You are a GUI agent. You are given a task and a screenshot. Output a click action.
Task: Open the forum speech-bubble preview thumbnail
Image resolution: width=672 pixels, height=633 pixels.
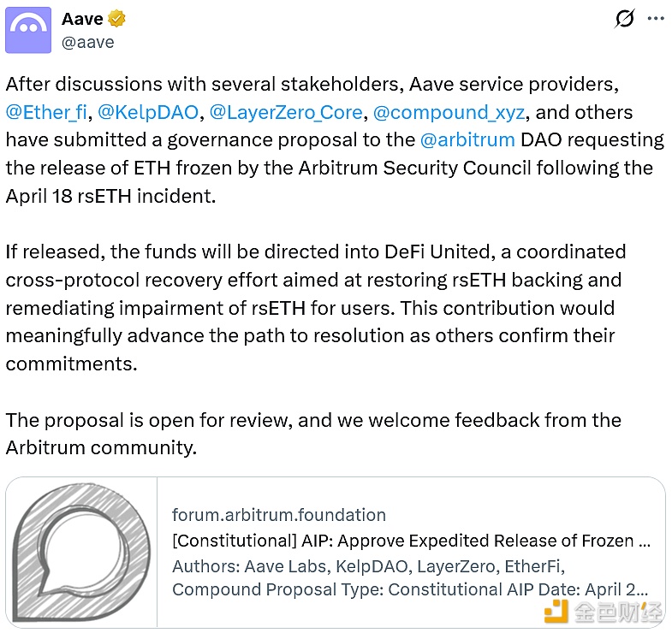82,551
